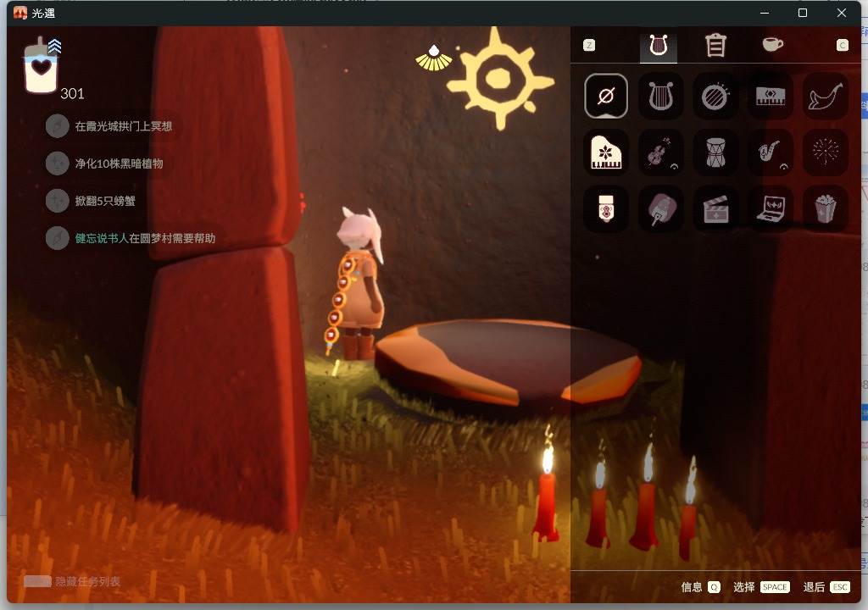Viewport: 868px width, 610px height.
Task: Open the clipboard list tab
Action: (715, 46)
